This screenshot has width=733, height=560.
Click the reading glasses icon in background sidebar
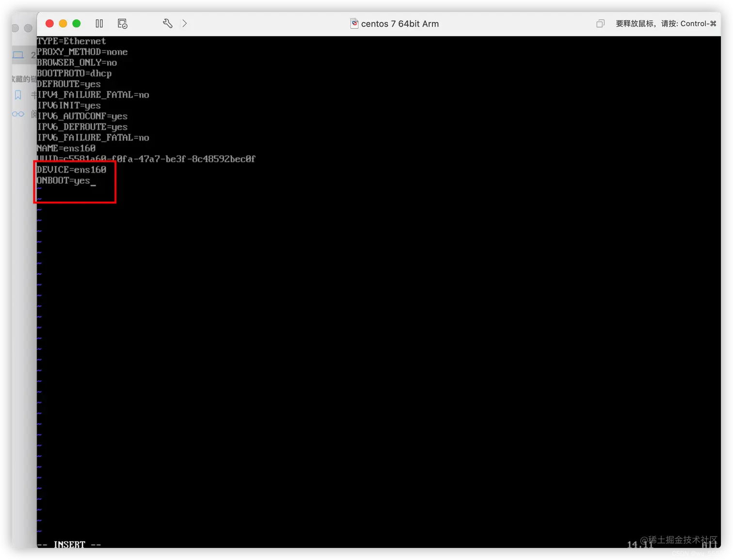click(18, 114)
